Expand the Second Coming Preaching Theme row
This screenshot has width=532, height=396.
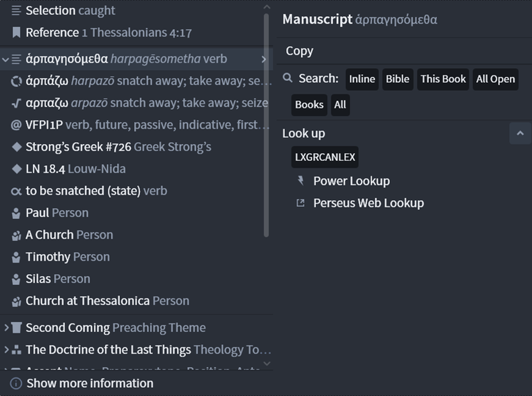tap(6, 328)
